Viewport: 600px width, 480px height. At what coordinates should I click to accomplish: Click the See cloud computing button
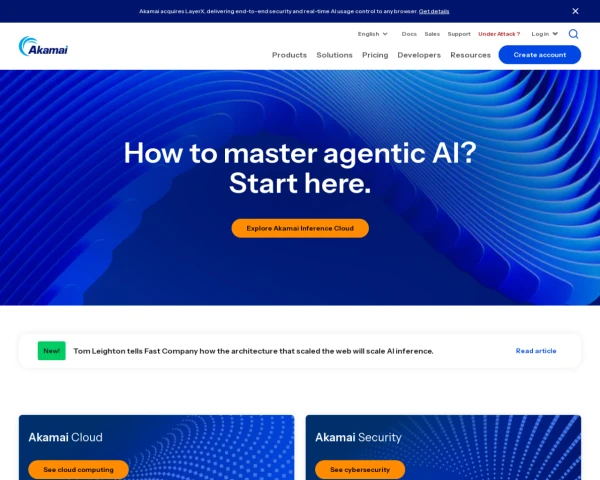pyautogui.click(x=78, y=469)
